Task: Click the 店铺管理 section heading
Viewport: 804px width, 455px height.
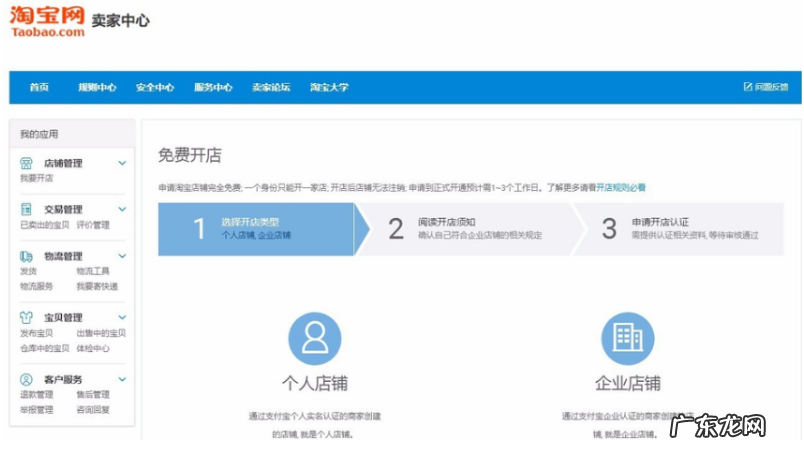Action: coord(63,163)
